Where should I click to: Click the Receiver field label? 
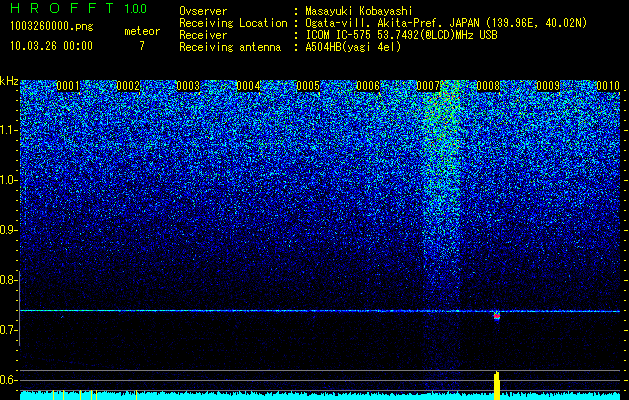[x=203, y=35]
